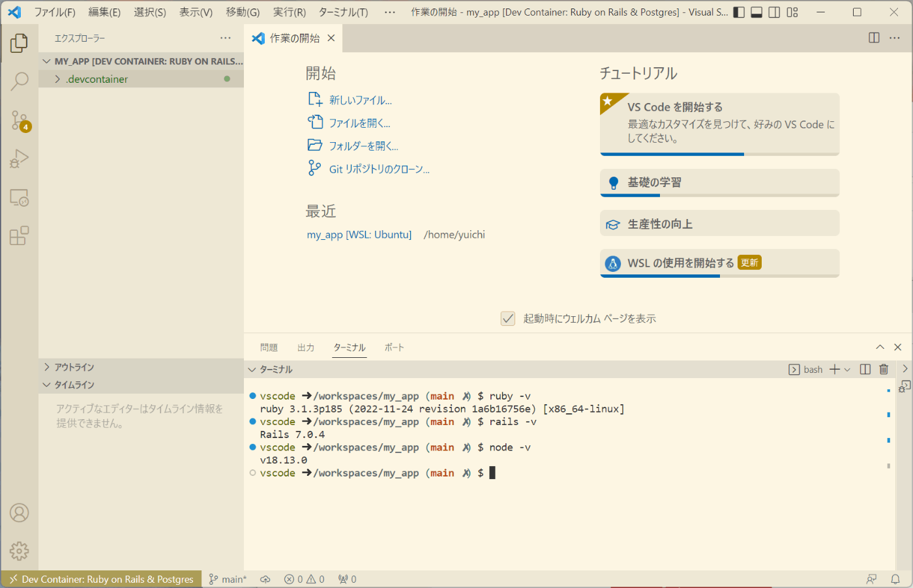Select the ターミナル panel tab
Image resolution: width=913 pixels, height=588 pixels.
350,347
